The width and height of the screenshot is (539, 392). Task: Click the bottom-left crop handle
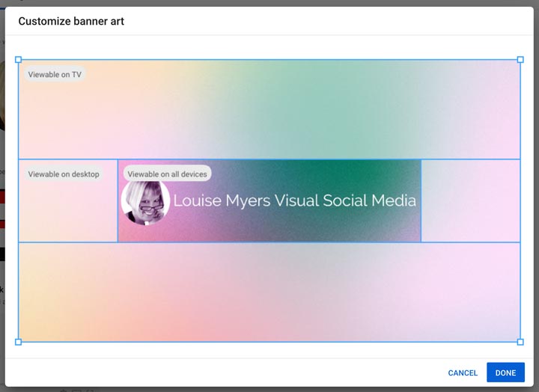coord(19,342)
